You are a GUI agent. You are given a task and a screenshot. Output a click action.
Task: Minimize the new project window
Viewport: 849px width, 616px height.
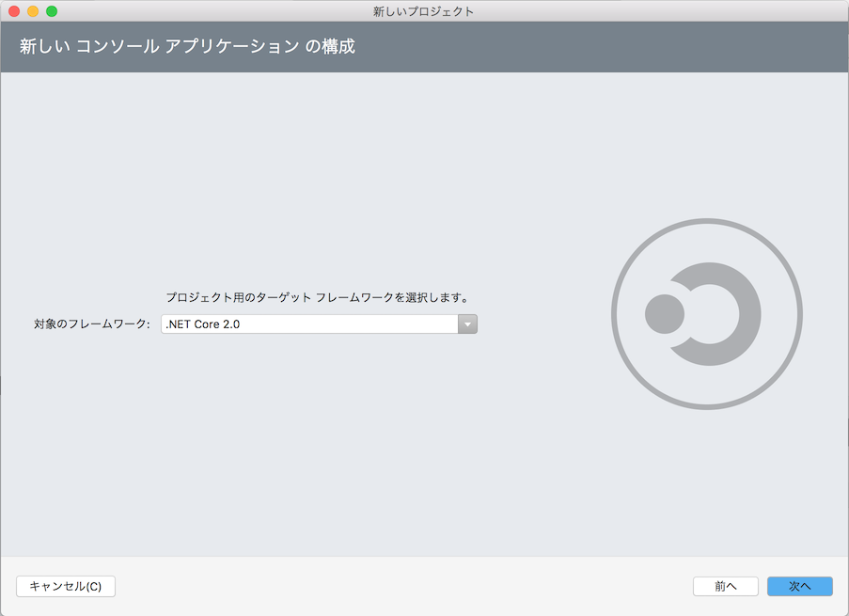click(33, 11)
